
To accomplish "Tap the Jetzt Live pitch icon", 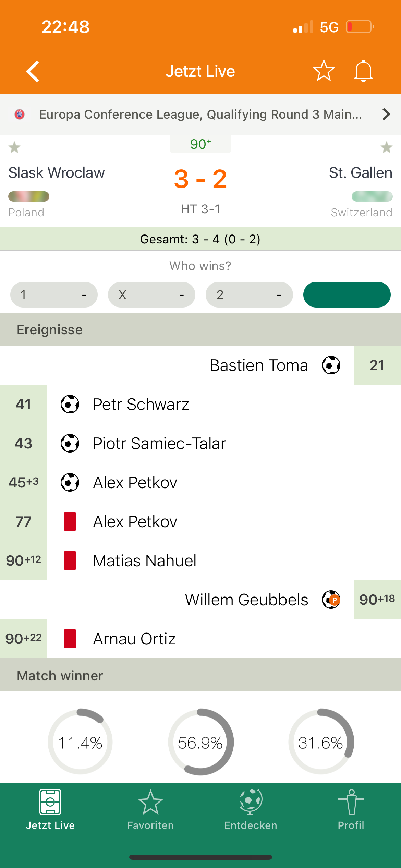I will 50,802.
